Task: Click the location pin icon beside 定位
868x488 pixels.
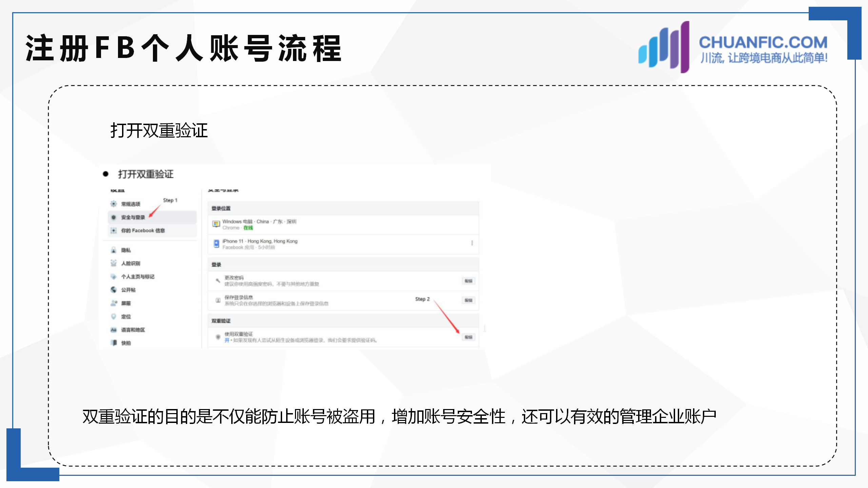Action: (x=114, y=316)
